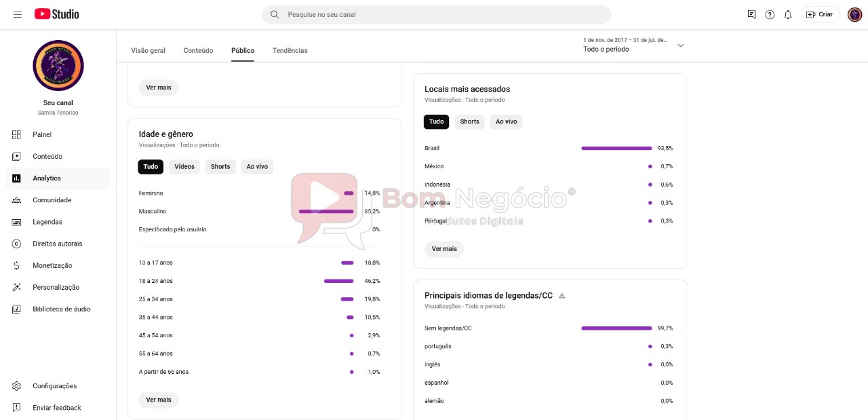Image resolution: width=868 pixels, height=420 pixels.
Task: Select Shorts filter in Idade e gênero
Action: [220, 166]
